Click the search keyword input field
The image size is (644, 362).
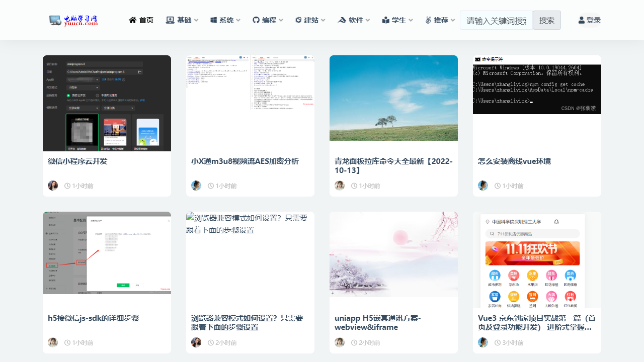496,20
